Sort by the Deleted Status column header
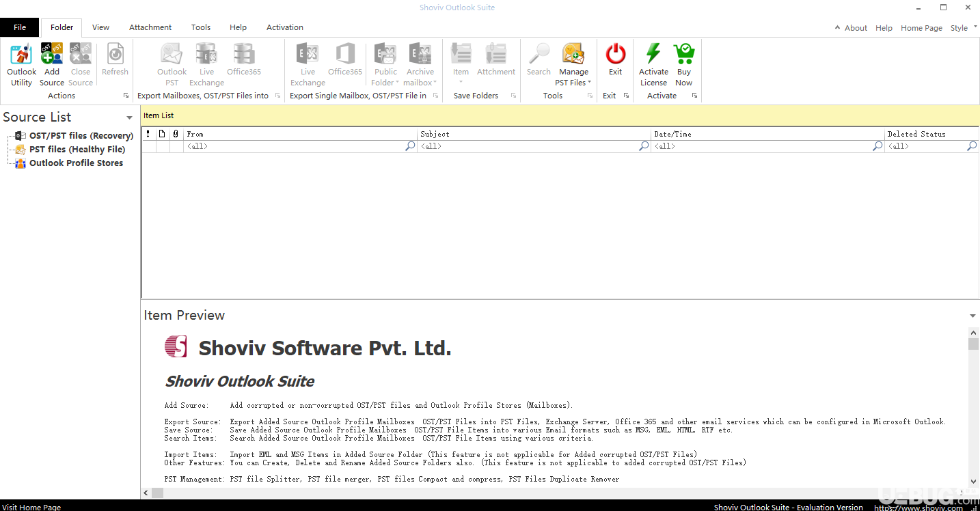 (932, 134)
